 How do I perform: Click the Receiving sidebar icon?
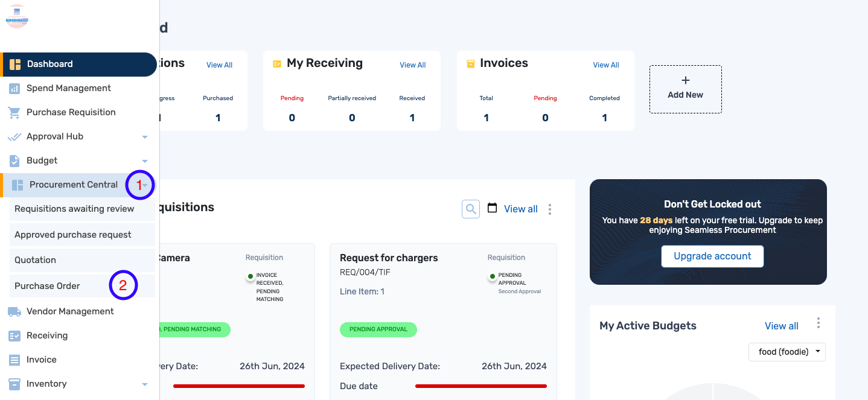click(x=14, y=335)
